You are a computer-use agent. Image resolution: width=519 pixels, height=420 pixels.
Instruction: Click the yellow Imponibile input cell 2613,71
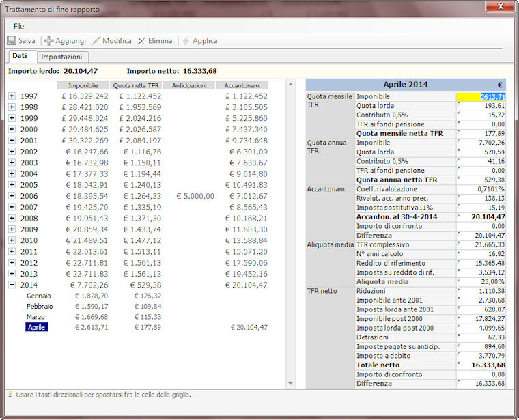pos(481,97)
